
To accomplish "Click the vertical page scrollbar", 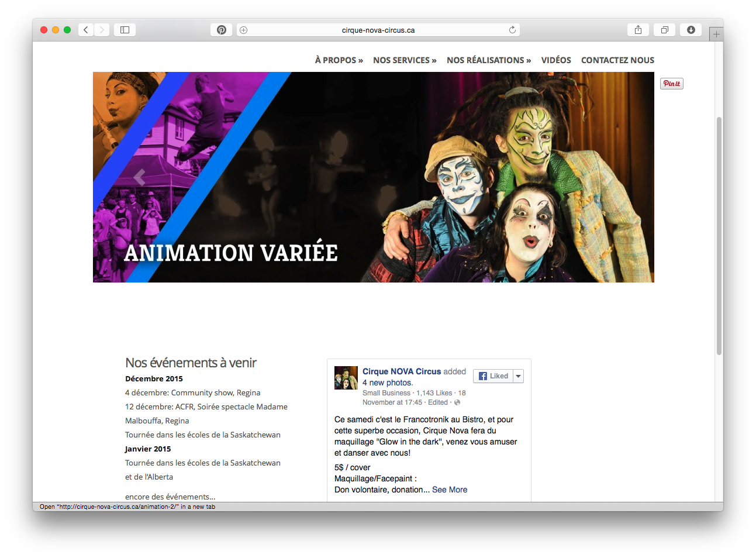I will pos(719,236).
